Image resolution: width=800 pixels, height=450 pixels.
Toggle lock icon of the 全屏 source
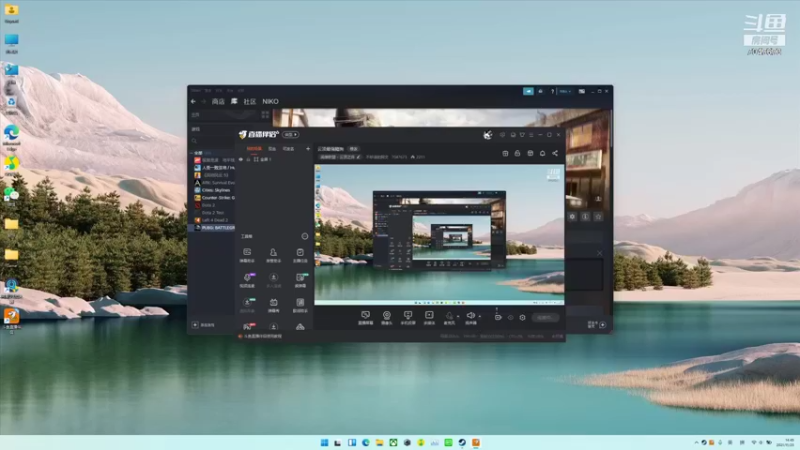248,159
